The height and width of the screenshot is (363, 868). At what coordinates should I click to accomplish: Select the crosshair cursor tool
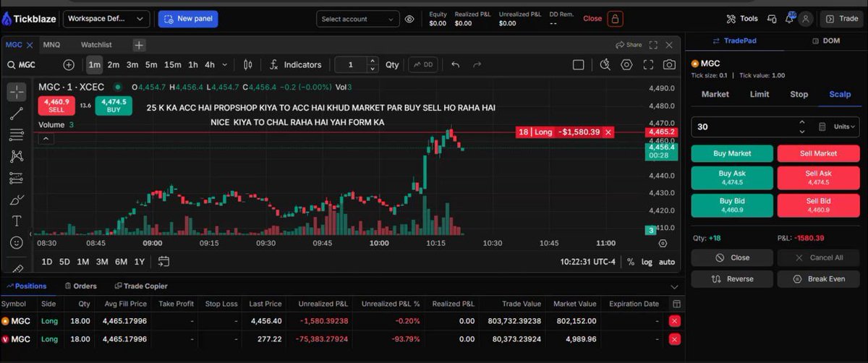(x=17, y=92)
